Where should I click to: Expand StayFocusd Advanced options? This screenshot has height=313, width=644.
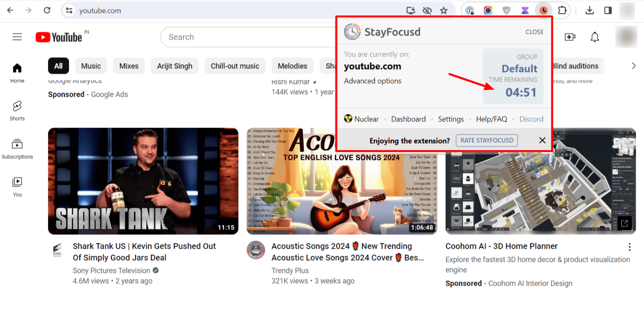point(373,81)
